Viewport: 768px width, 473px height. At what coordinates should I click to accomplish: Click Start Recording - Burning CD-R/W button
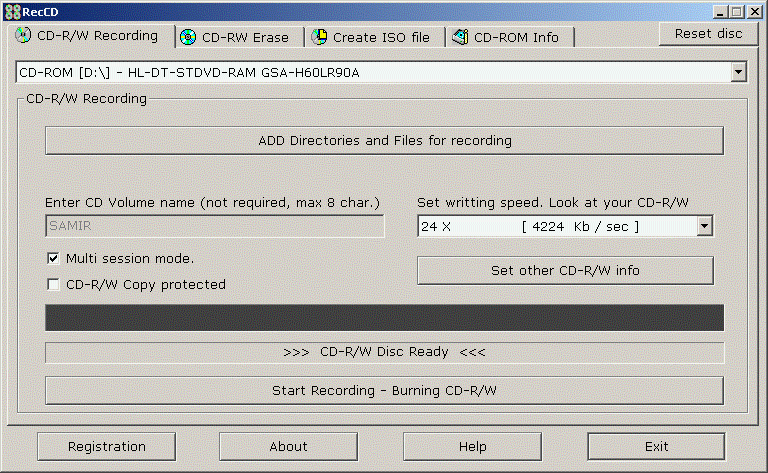[x=384, y=390]
